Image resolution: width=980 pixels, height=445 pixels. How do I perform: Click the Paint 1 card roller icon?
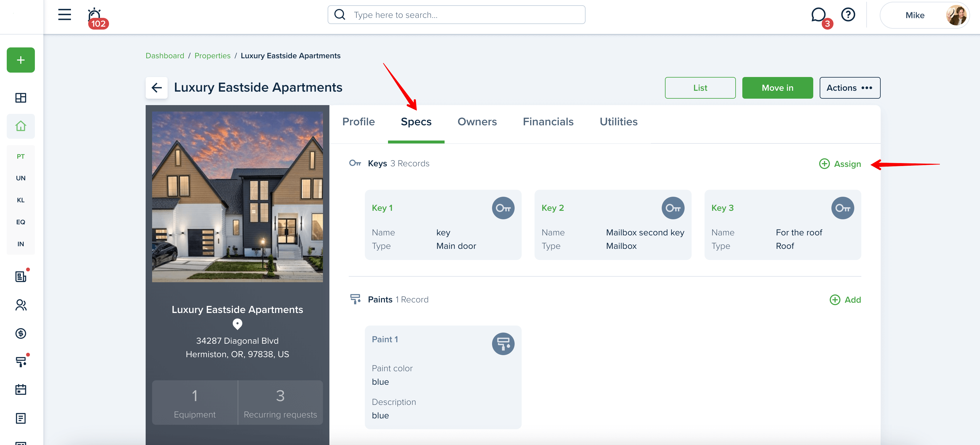(503, 344)
